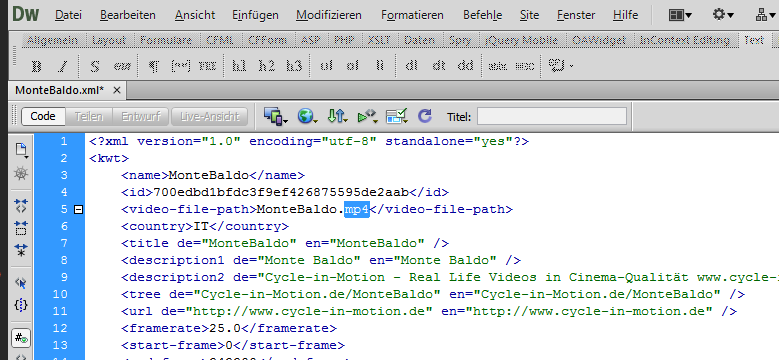Open the settings gear dropdown
779x360 pixels.
tap(723, 15)
